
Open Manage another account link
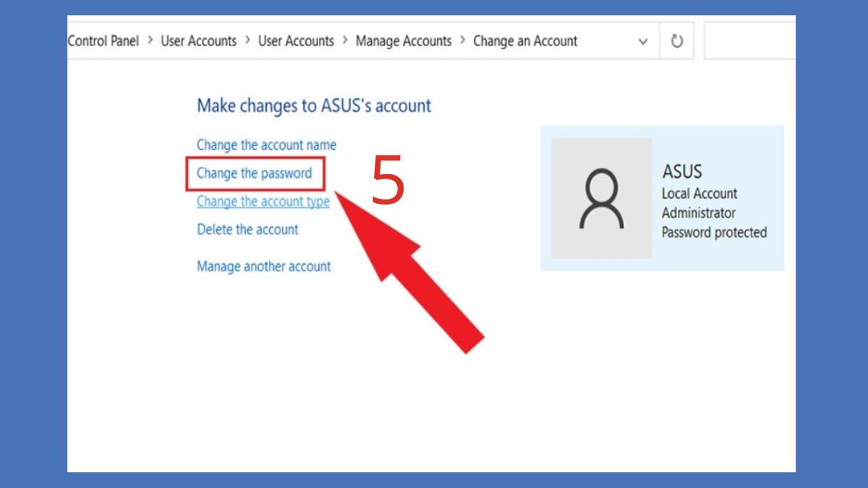[x=263, y=266]
